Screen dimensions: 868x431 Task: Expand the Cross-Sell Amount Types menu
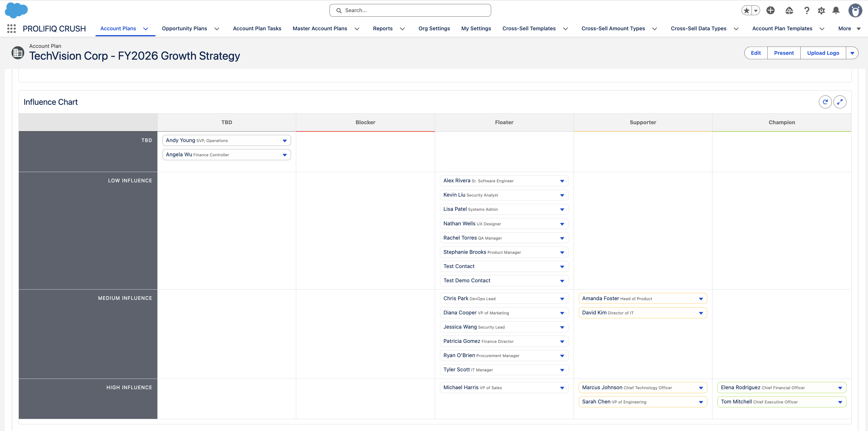(x=655, y=28)
